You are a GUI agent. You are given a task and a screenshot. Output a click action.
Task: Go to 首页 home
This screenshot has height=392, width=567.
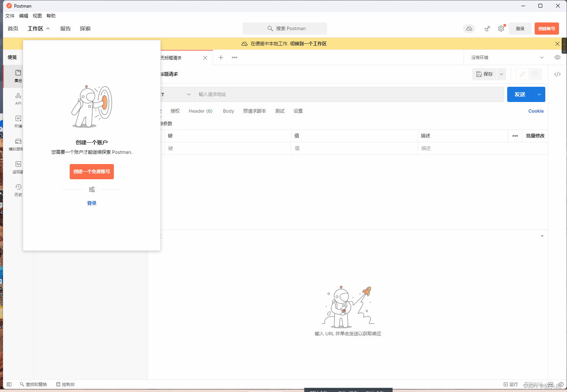[x=13, y=29]
